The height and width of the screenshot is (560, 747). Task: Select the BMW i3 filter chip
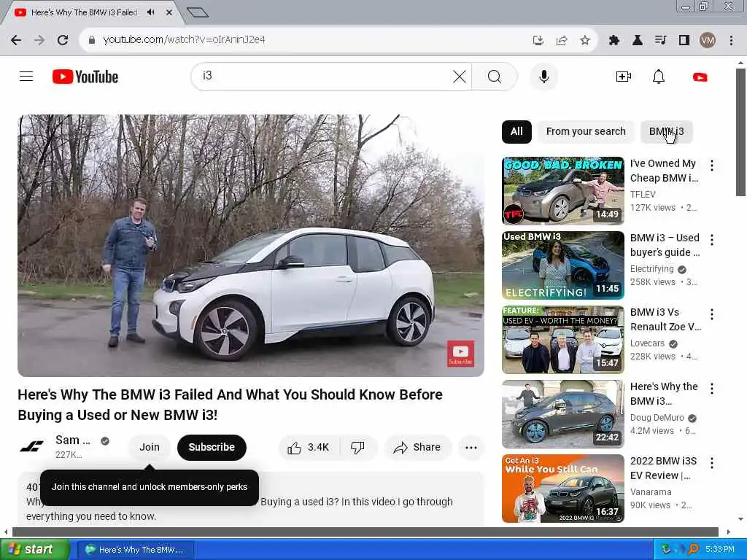[x=666, y=131]
